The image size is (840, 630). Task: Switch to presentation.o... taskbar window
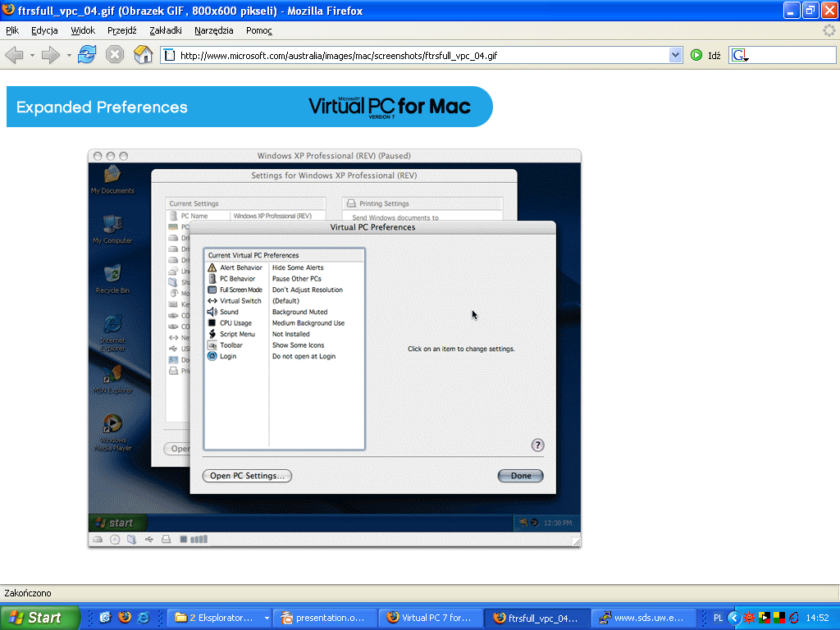(x=326, y=618)
